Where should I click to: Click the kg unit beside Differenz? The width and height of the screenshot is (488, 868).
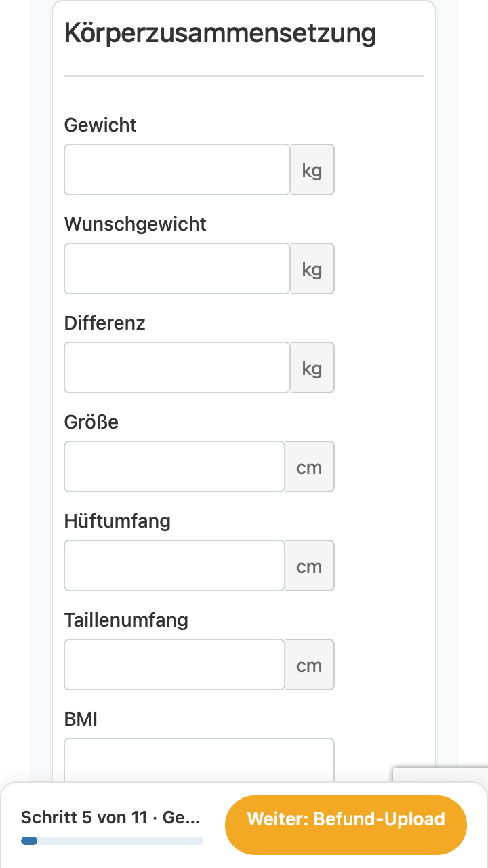(312, 368)
